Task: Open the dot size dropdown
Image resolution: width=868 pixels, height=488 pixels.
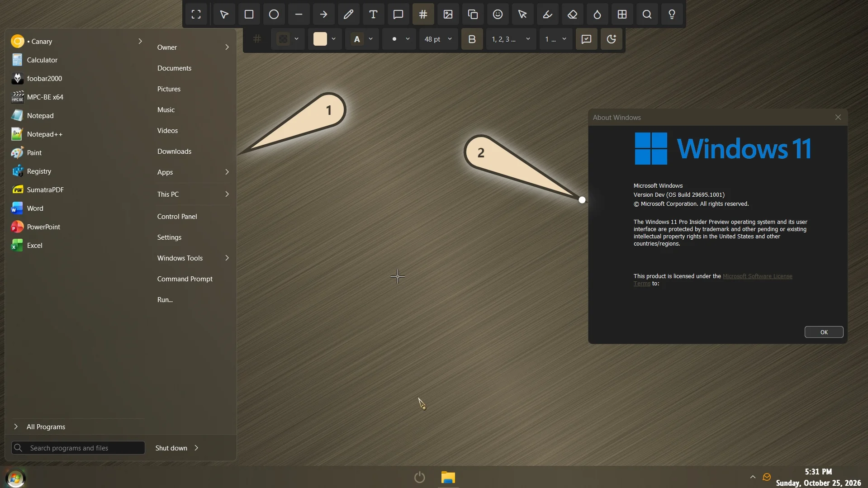Action: pos(399,39)
